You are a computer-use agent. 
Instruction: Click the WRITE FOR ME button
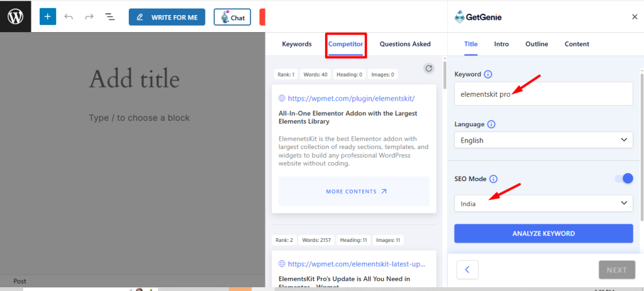point(167,17)
